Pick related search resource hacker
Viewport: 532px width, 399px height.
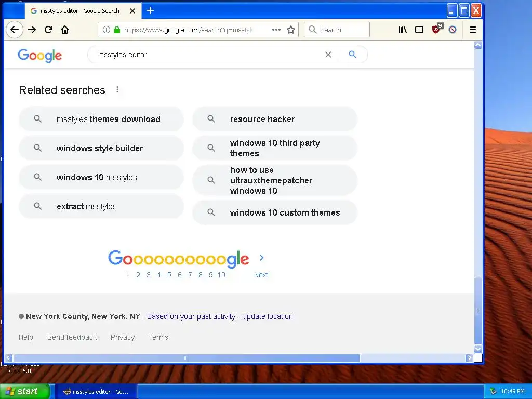(x=275, y=119)
